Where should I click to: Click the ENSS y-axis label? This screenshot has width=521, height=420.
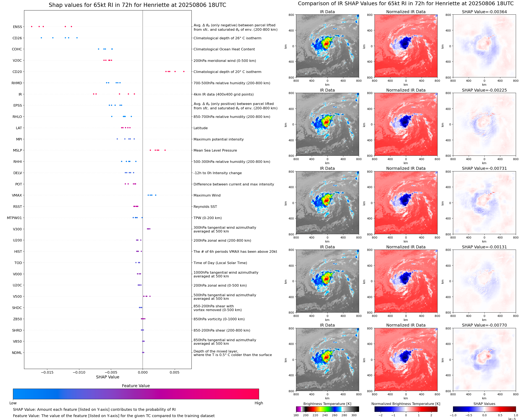[x=17, y=27]
